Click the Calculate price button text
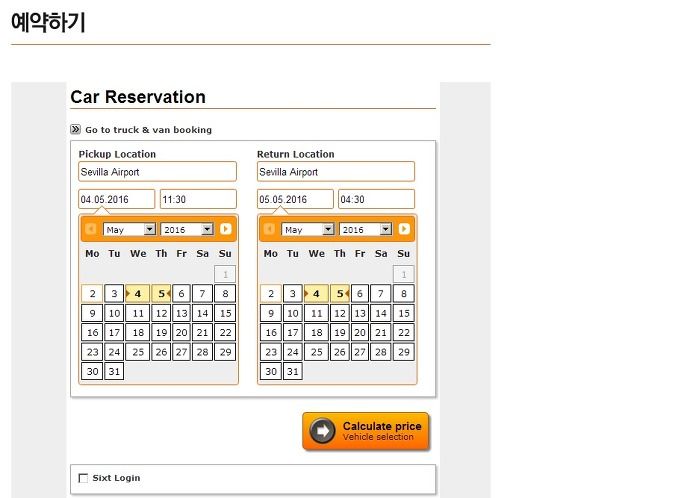The height and width of the screenshot is (498, 681). click(x=382, y=426)
